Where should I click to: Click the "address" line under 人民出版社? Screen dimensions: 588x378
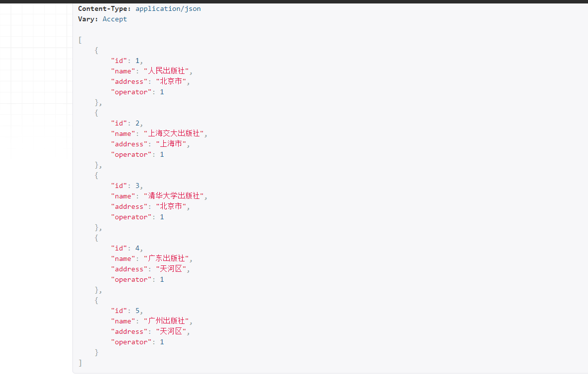tap(150, 81)
